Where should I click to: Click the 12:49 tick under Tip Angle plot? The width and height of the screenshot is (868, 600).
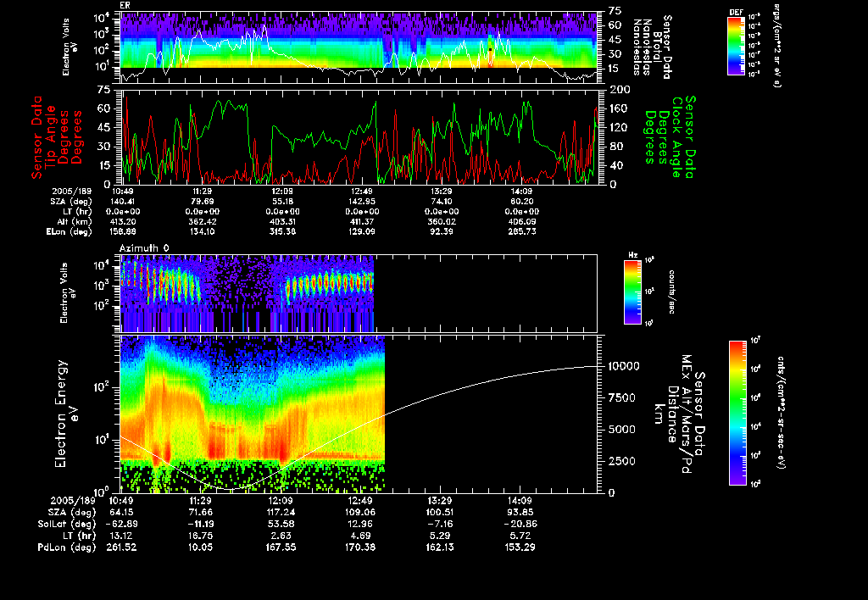click(361, 192)
